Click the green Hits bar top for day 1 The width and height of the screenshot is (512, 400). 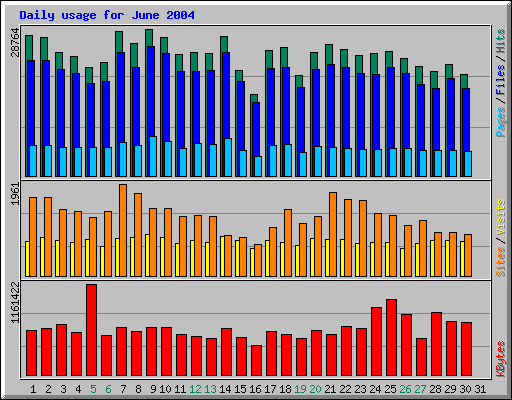[x=29, y=47]
